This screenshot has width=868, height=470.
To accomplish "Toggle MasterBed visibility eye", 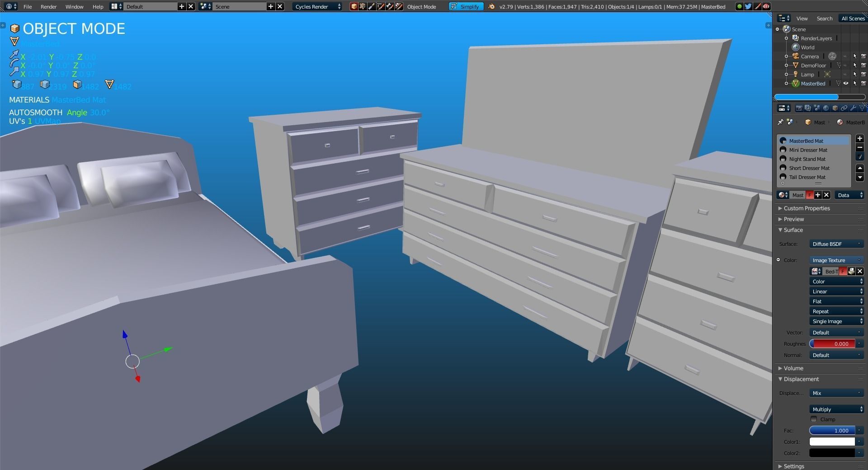I will (x=846, y=83).
